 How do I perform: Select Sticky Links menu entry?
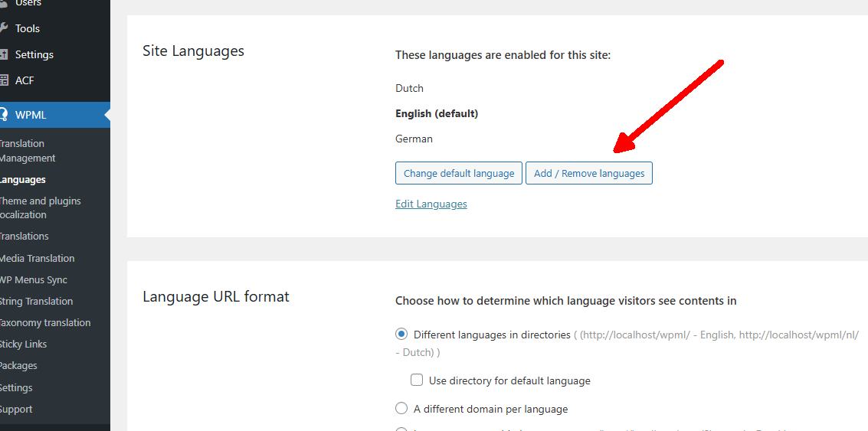[23, 344]
